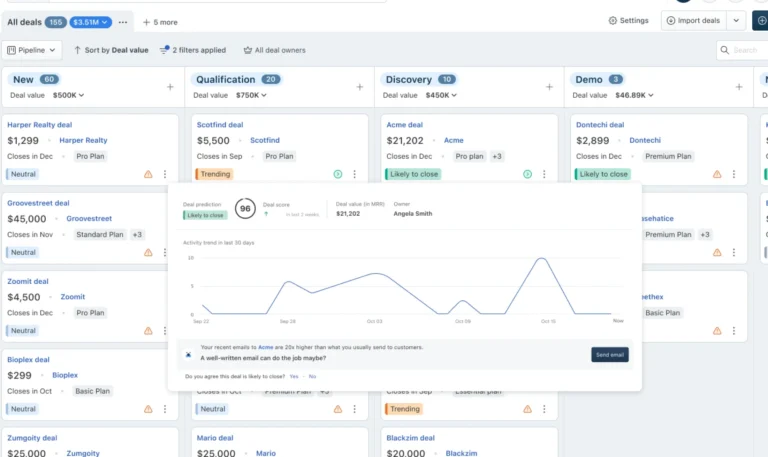Image resolution: width=768 pixels, height=457 pixels.
Task: Expand the New stage $500K deal value
Action: (x=69, y=95)
